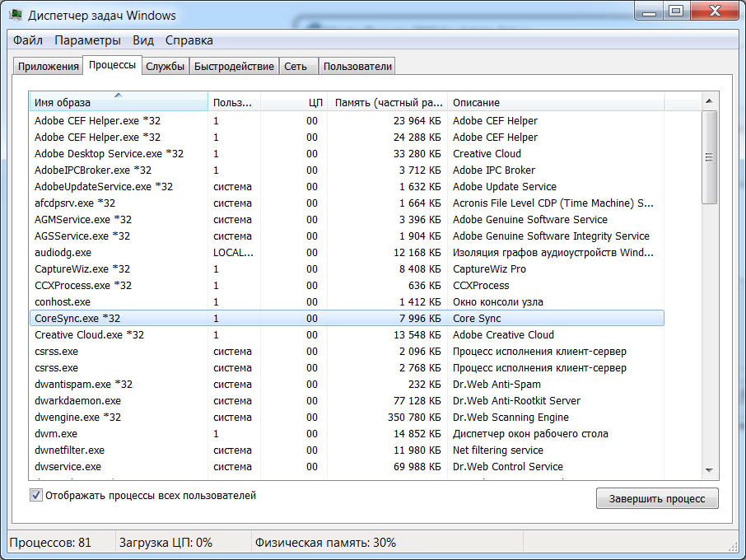Image resolution: width=746 pixels, height=560 pixels.
Task: Switch to the Службы tab
Action: (x=165, y=67)
